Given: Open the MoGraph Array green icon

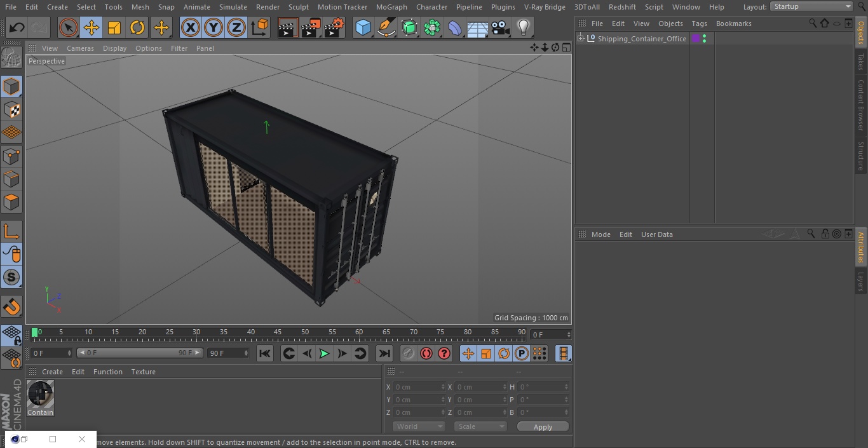Looking at the screenshot, I should click(x=432, y=27).
